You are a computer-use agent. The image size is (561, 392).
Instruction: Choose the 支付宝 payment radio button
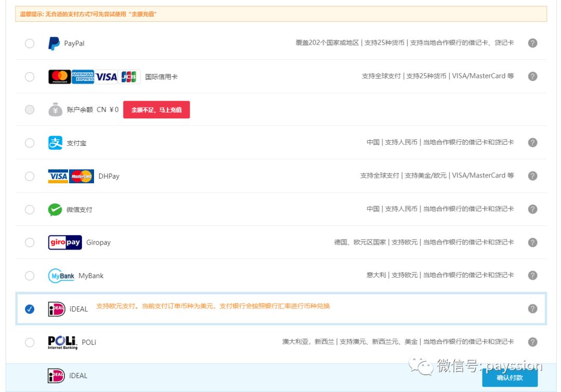(x=30, y=143)
